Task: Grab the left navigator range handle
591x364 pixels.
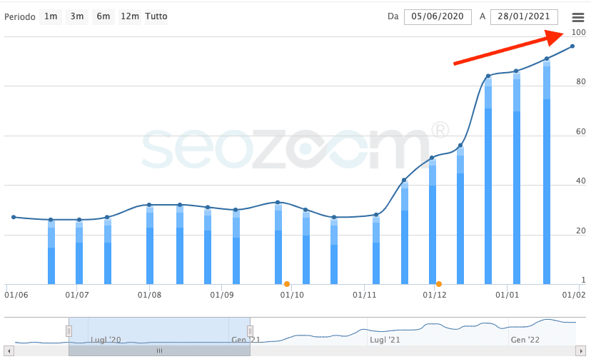Action: pos(69,330)
